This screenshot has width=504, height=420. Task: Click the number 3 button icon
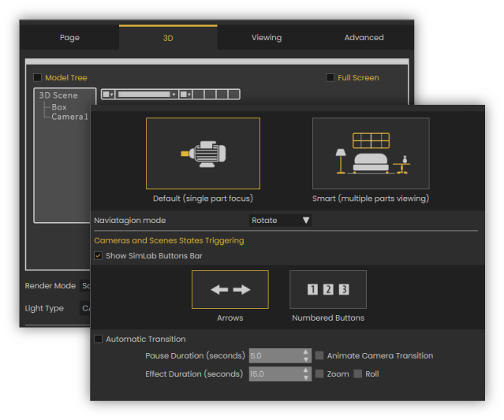pos(344,289)
